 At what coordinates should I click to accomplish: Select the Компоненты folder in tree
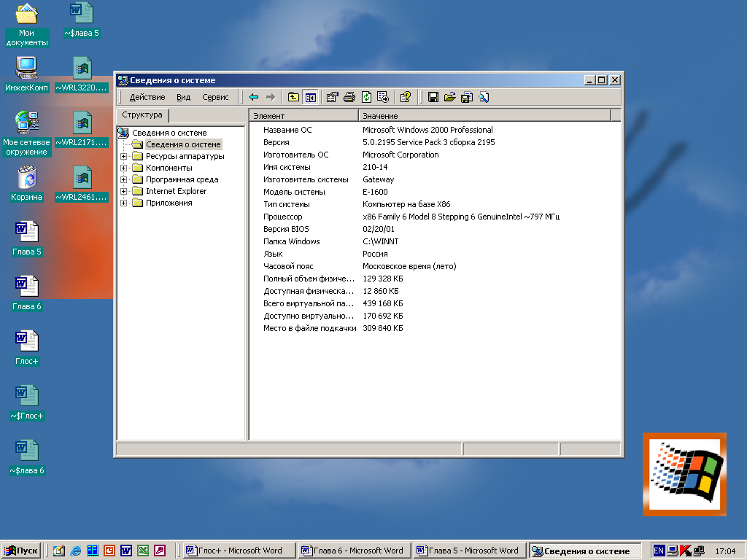tap(169, 168)
